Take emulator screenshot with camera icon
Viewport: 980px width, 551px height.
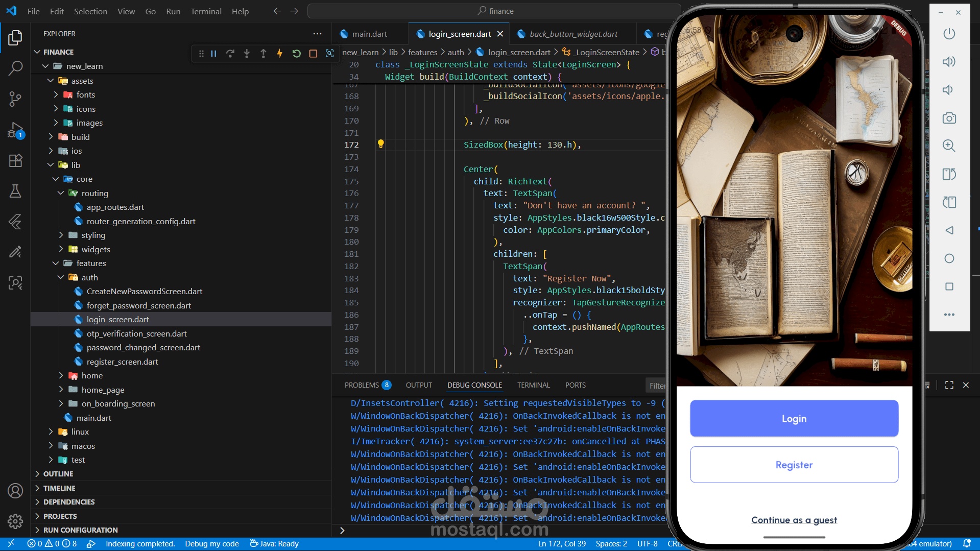949,118
